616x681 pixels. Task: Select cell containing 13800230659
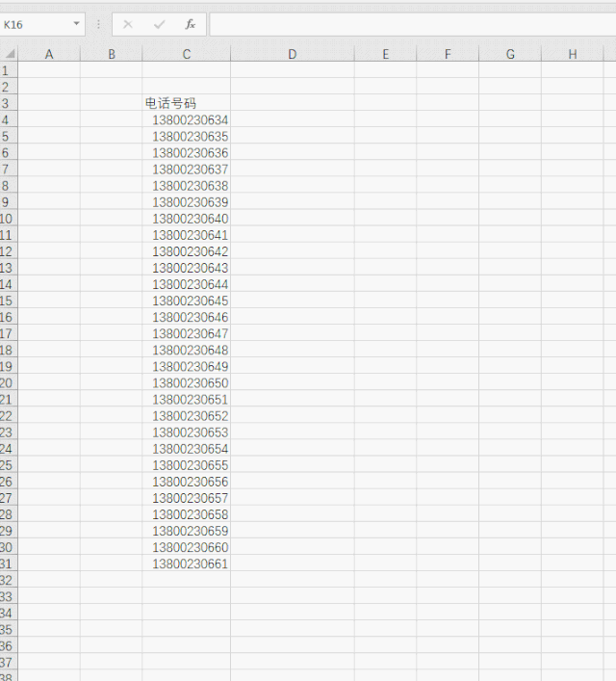(186, 531)
